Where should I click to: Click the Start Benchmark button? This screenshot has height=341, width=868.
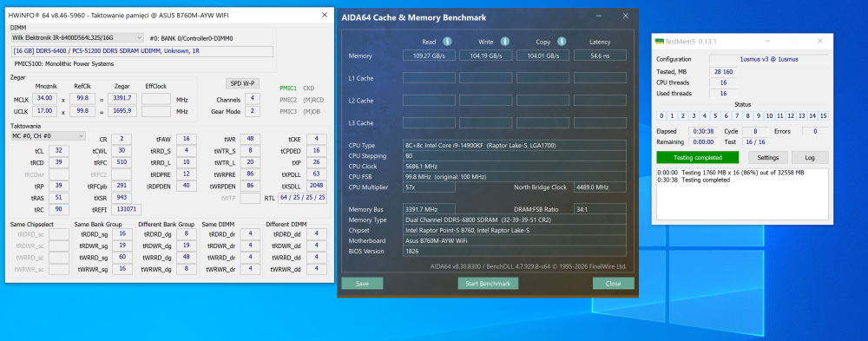click(488, 284)
